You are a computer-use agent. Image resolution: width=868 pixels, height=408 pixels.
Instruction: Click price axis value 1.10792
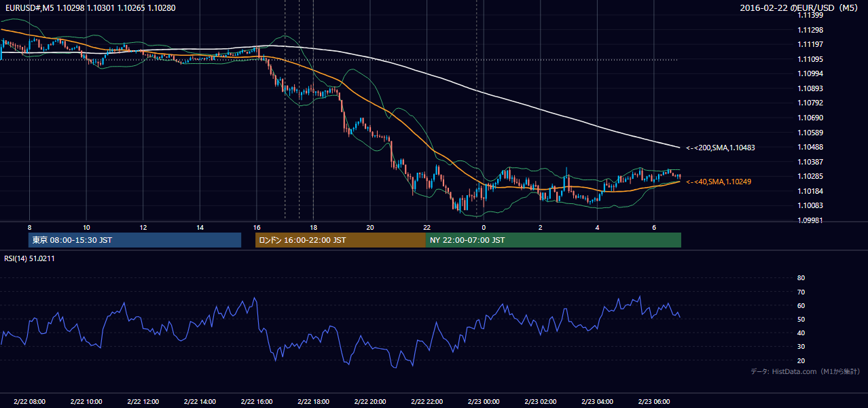coord(811,103)
